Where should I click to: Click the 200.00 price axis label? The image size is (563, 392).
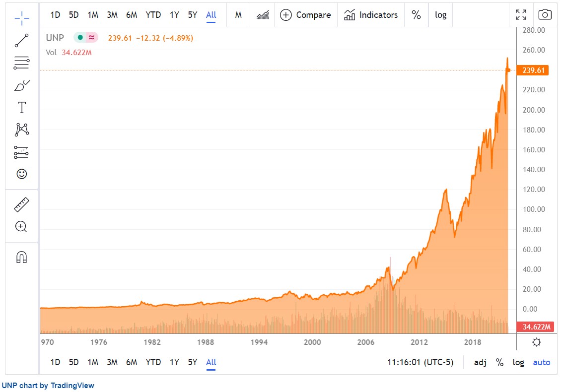(x=534, y=110)
